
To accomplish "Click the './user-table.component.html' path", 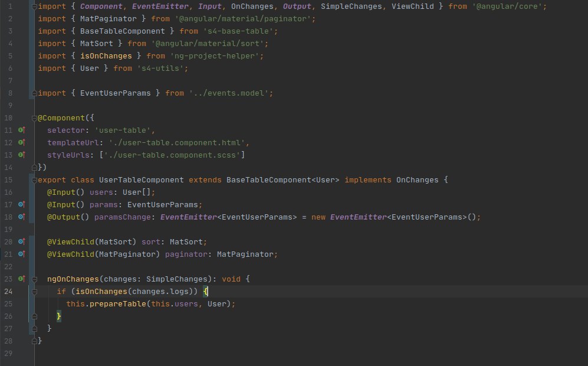I will (176, 143).
